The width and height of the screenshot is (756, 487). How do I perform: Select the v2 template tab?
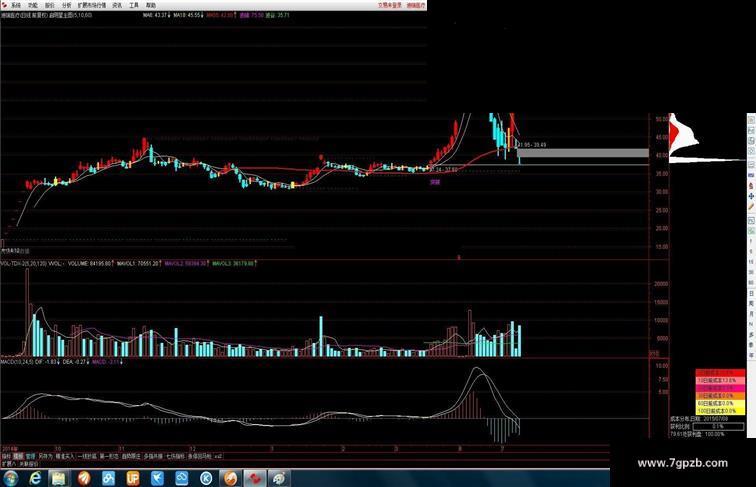(218, 456)
